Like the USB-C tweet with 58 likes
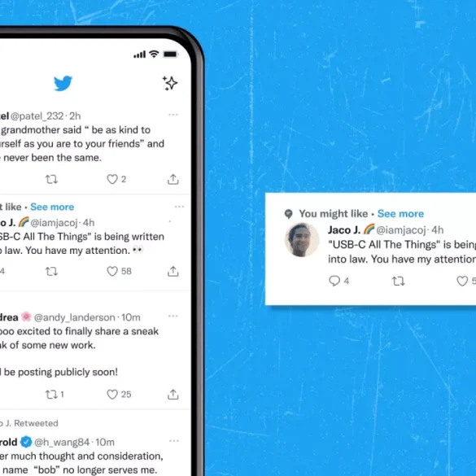The image size is (476, 476). click(x=112, y=271)
